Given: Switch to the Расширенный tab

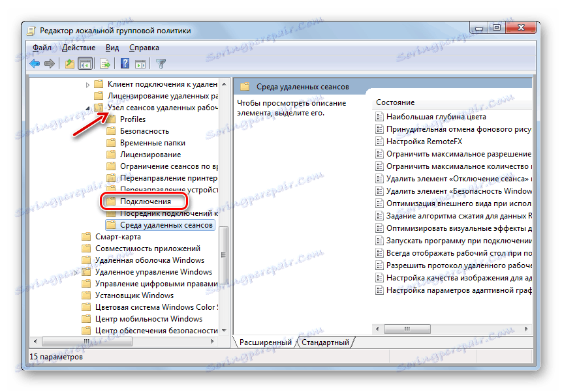Looking at the screenshot, I should 265,342.
